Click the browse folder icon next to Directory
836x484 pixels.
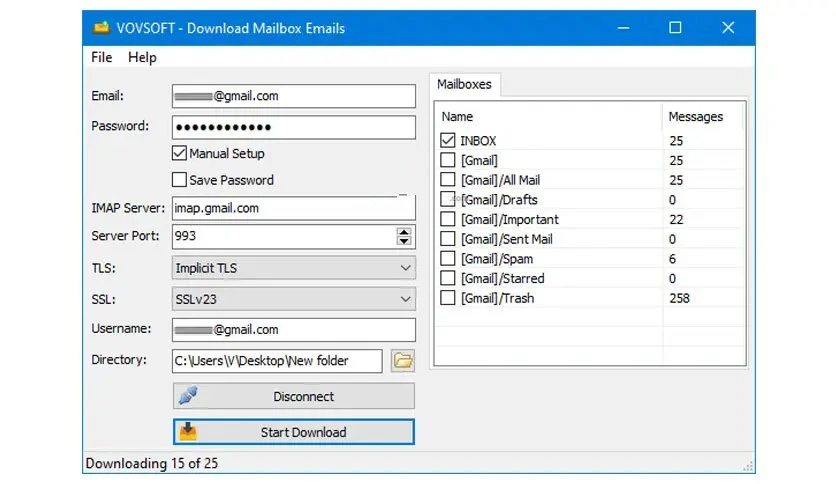click(403, 361)
